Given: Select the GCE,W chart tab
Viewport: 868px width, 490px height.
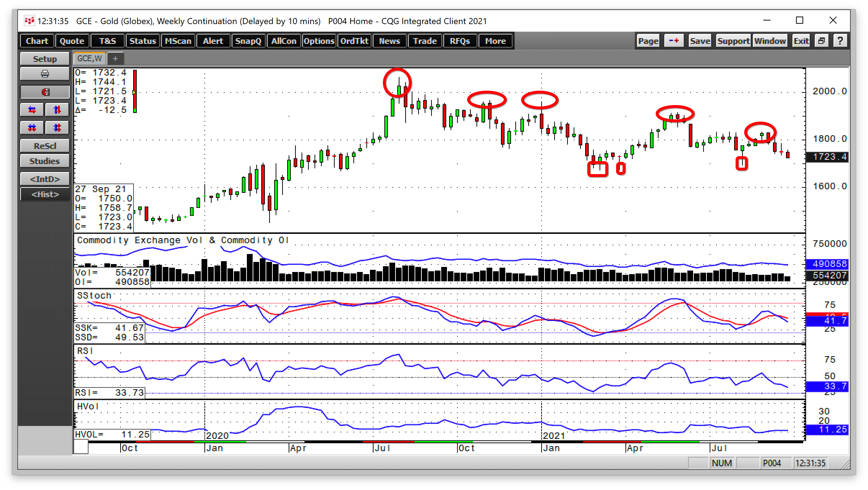Looking at the screenshot, I should tap(90, 58).
